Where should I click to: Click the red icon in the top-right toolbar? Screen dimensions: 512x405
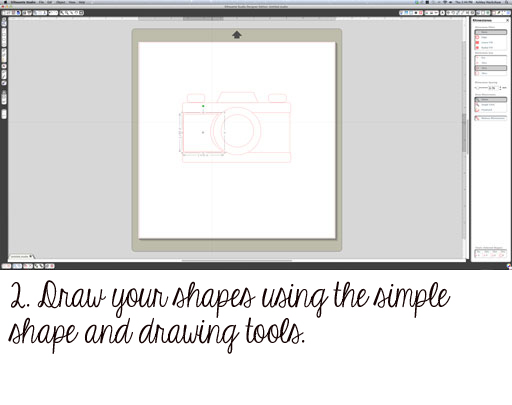click(x=420, y=13)
